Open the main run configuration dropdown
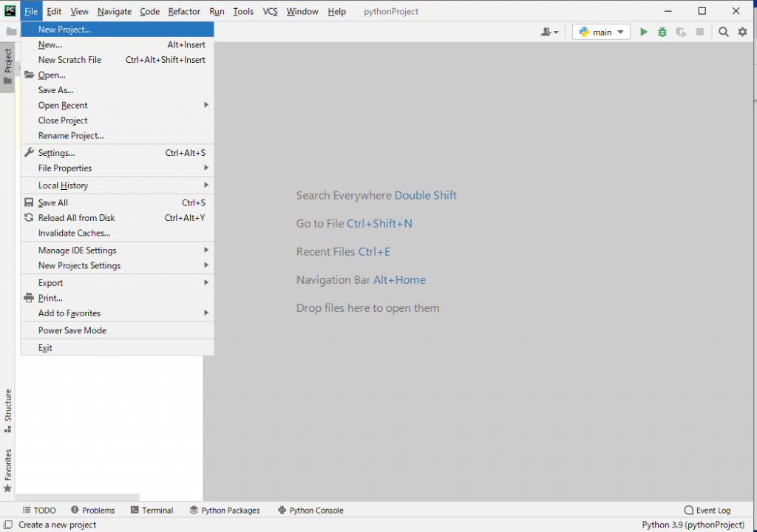 601,32
